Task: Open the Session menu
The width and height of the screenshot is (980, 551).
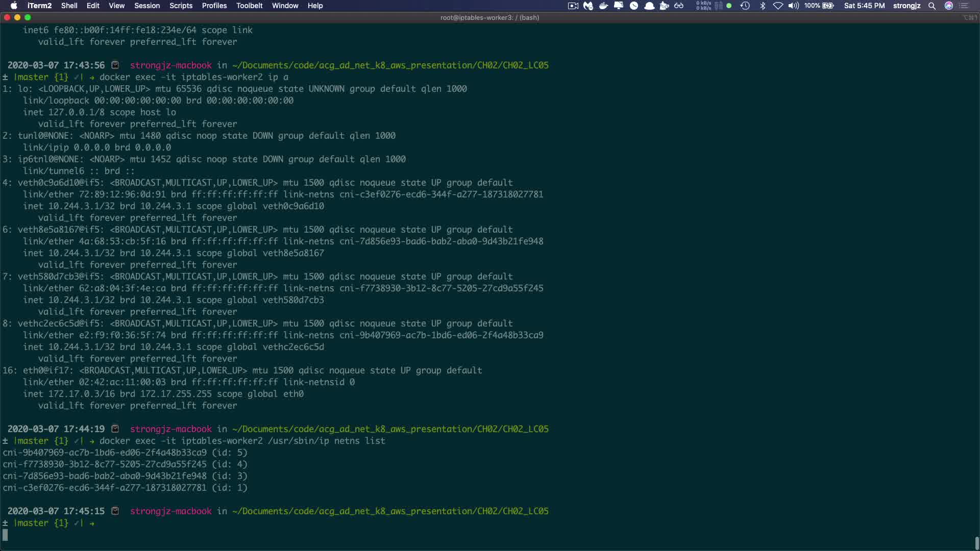Action: pyautogui.click(x=147, y=6)
